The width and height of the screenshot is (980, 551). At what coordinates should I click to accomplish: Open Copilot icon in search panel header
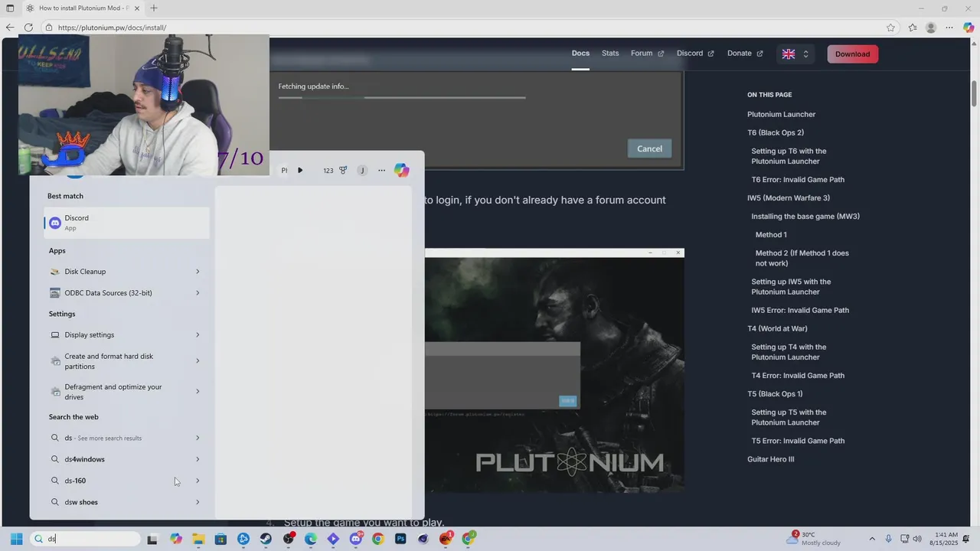401,170
